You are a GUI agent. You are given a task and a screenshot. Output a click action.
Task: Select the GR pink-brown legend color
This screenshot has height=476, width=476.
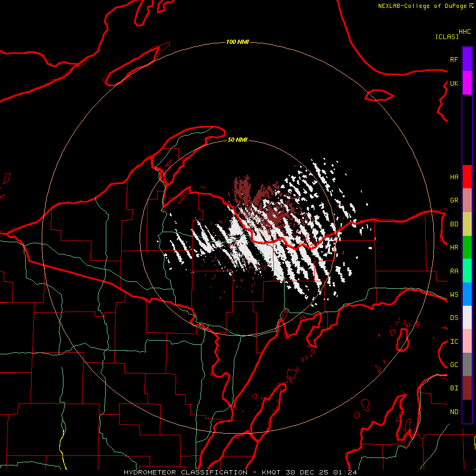tap(467, 200)
